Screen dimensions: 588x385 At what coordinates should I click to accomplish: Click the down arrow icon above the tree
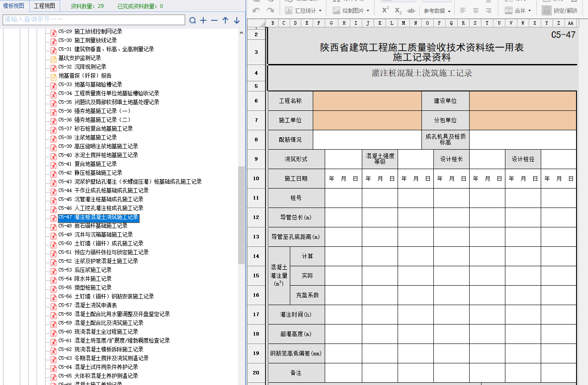pos(237,20)
